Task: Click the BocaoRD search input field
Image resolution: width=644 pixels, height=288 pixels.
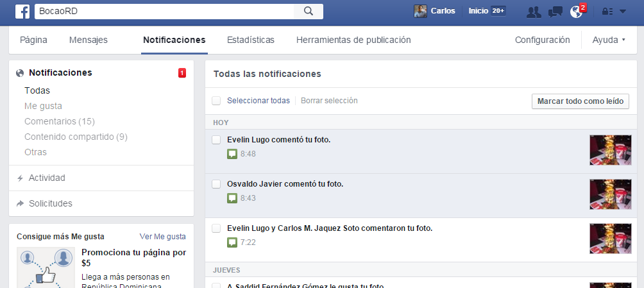Action: tap(164, 12)
